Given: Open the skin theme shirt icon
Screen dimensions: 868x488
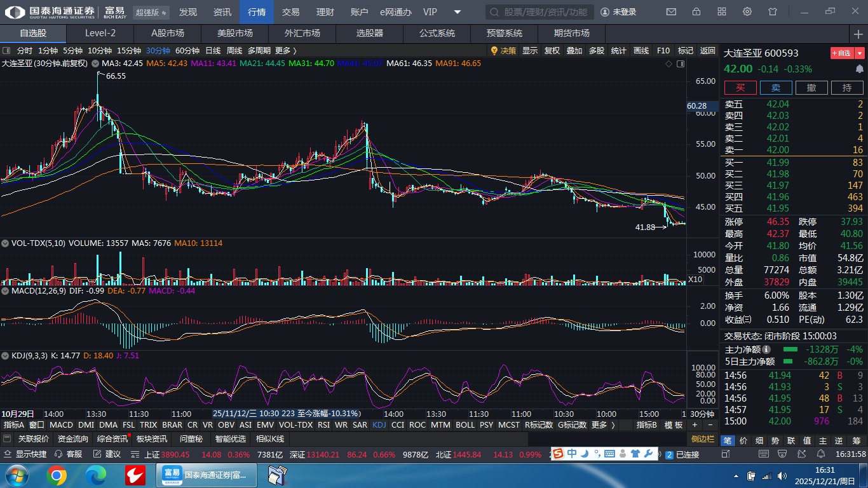Looking at the screenshot, I should [773, 12].
